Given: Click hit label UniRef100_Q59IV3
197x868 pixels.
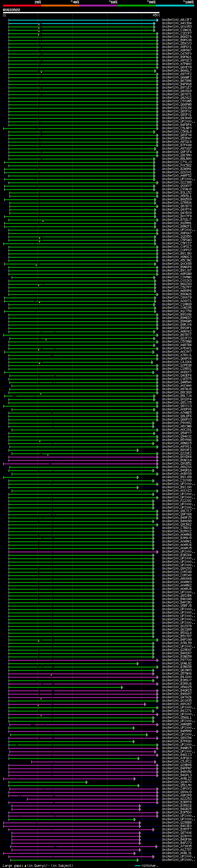Looking at the screenshot, I should point(177,44).
